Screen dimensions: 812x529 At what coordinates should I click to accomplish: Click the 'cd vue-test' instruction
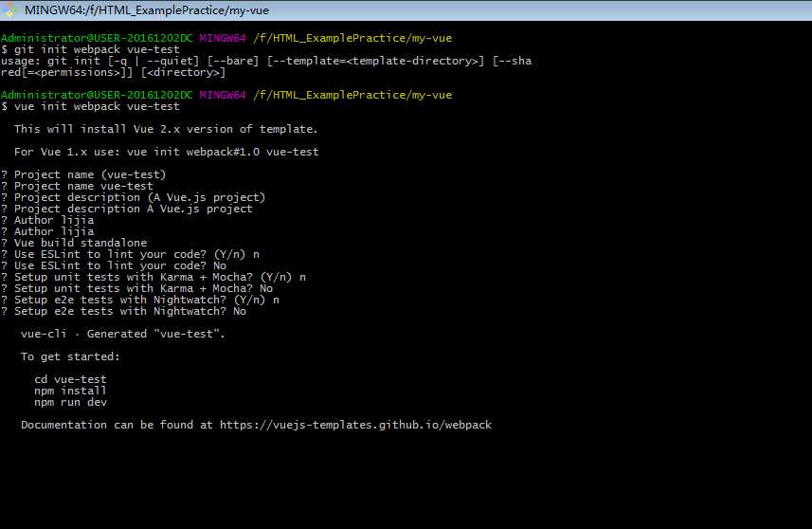[x=70, y=380]
